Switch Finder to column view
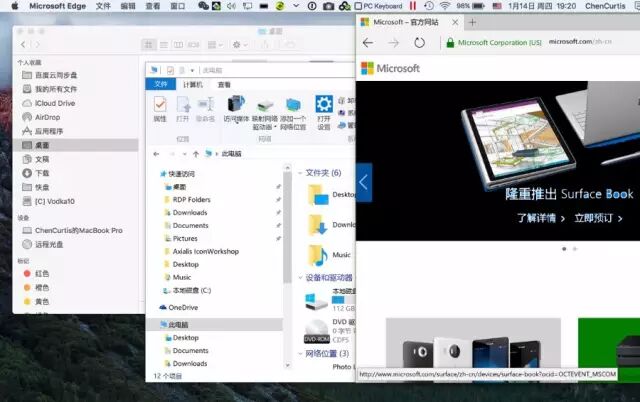Image resolution: width=640 pixels, height=402 pixels. point(178,44)
